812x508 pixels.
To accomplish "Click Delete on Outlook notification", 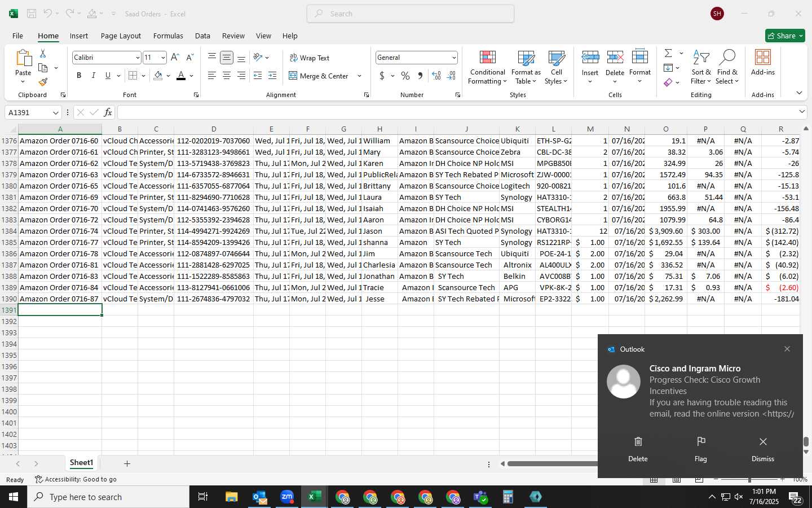I will pos(638,449).
